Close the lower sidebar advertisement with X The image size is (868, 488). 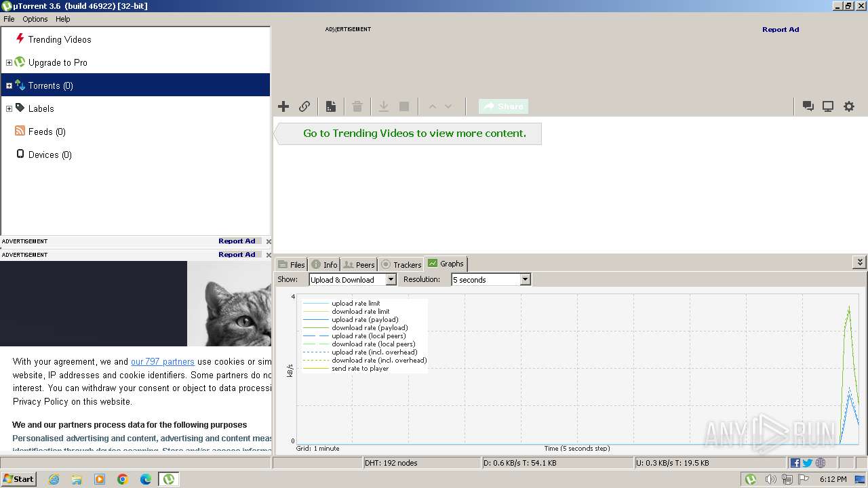pyautogui.click(x=269, y=255)
